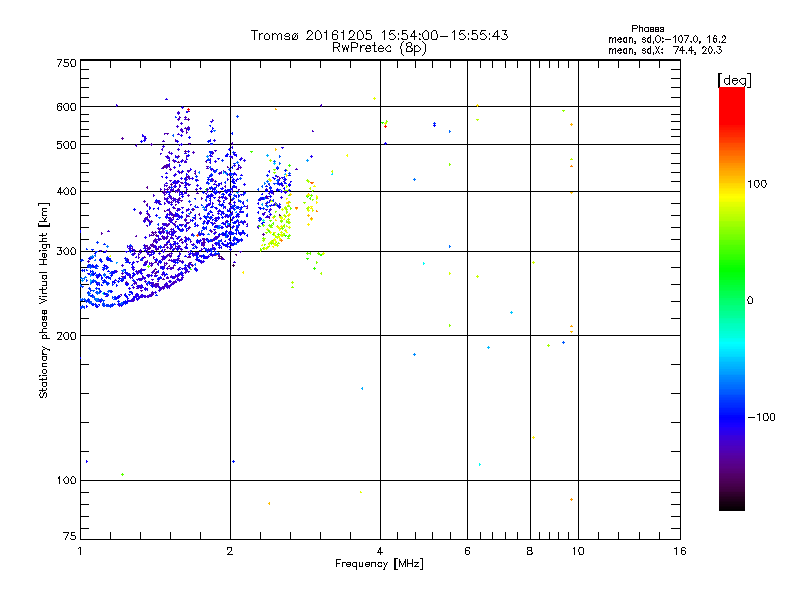This screenshot has height=600, width=800.
Task: Click the y-axis tick label '300'
Action: 66,252
